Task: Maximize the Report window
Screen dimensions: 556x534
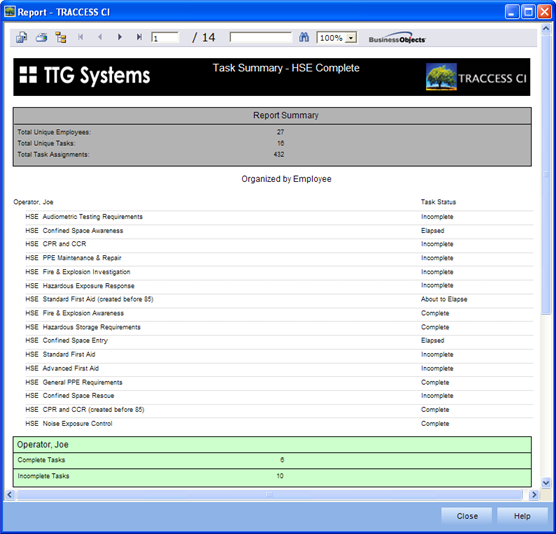Action: [528, 12]
